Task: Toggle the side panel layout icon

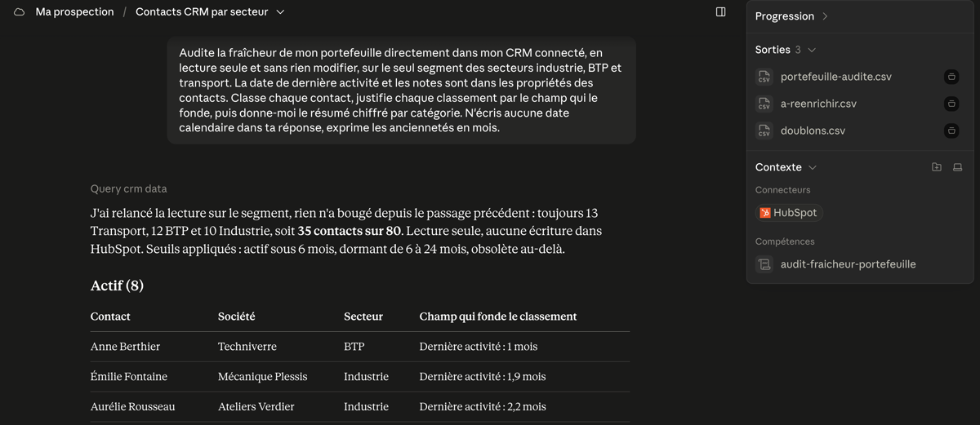Action: pos(720,12)
